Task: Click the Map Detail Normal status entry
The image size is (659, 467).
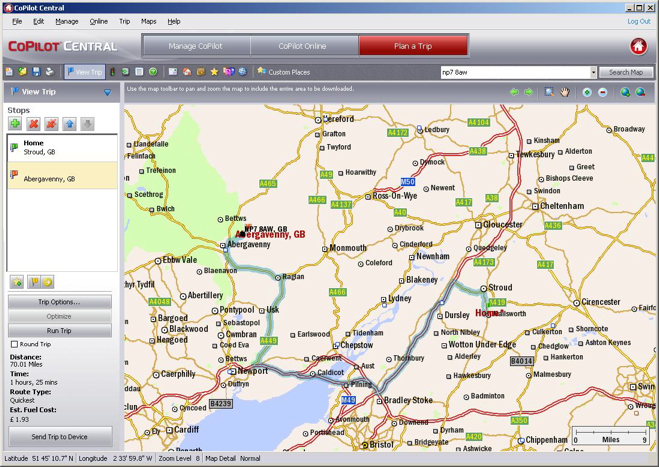Action: (x=232, y=458)
